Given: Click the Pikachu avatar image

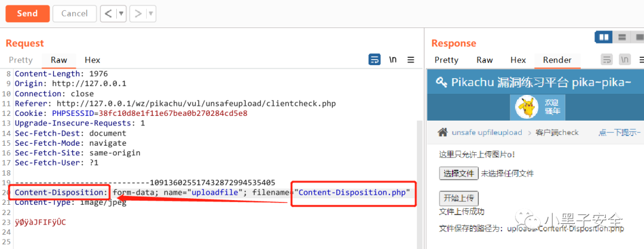Looking at the screenshot, I should point(527,107).
